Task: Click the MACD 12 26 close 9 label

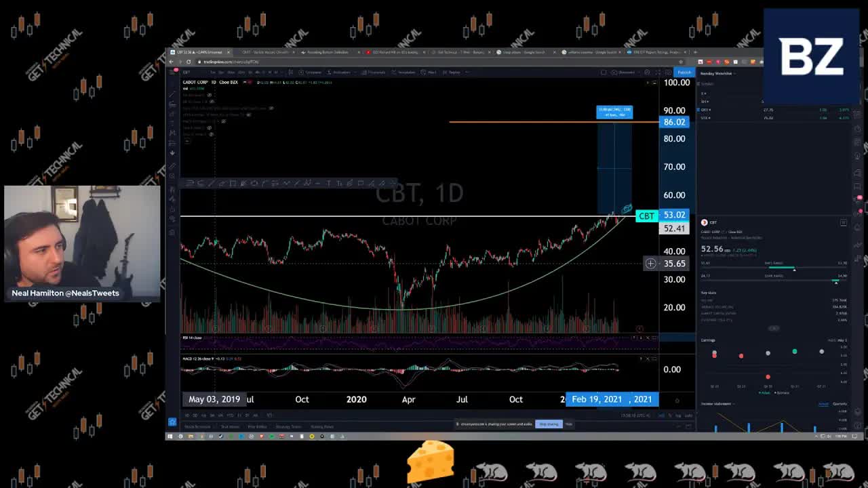Action: [x=198, y=359]
